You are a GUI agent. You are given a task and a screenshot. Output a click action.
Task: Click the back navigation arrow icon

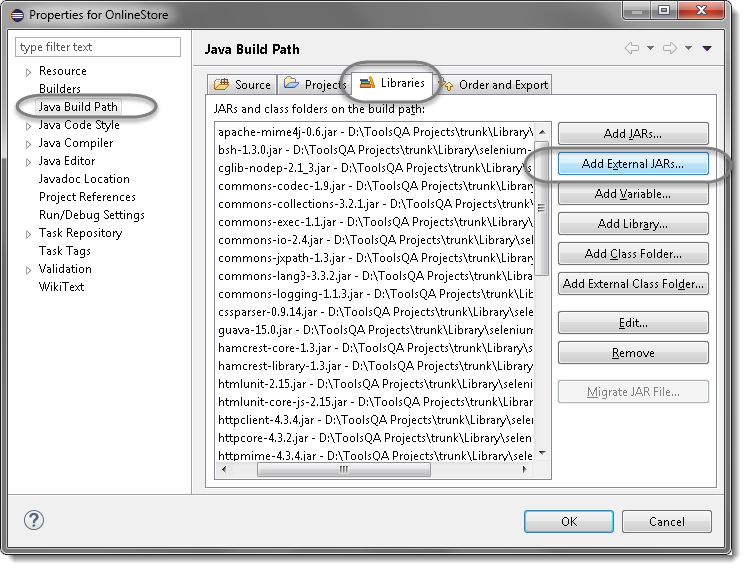(x=631, y=48)
